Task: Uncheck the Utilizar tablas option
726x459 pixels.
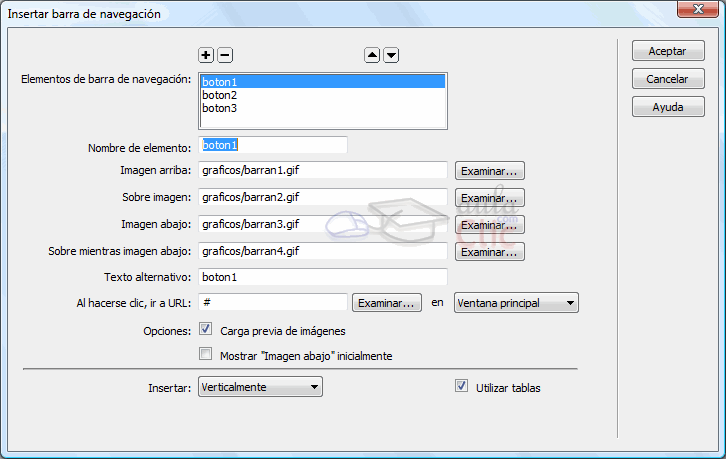Action: tap(461, 386)
